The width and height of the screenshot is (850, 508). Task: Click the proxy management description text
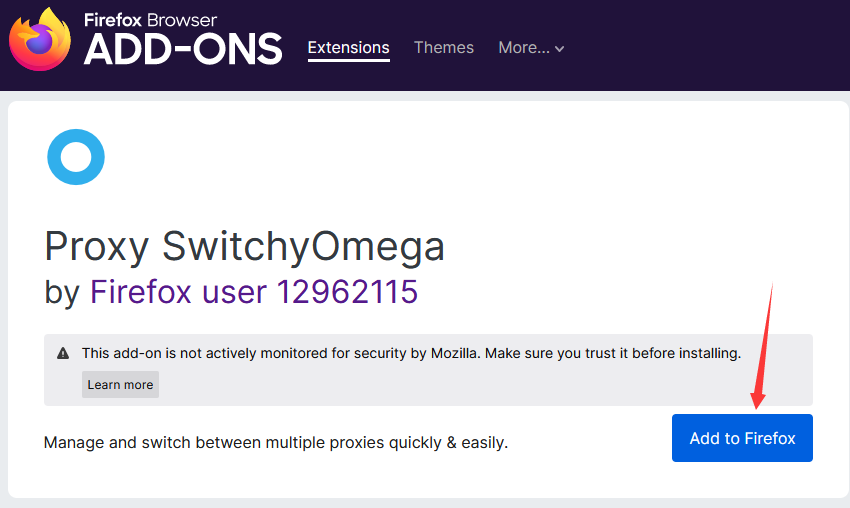[x=275, y=442]
